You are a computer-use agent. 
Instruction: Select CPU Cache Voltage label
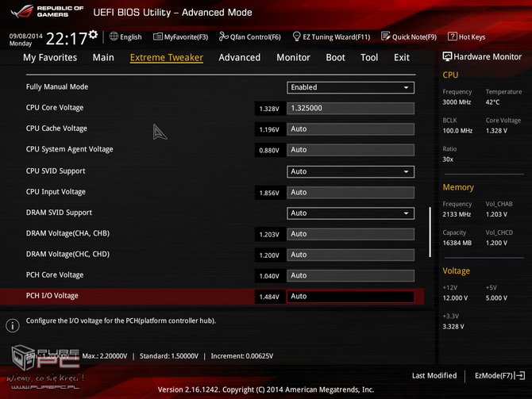pos(56,129)
